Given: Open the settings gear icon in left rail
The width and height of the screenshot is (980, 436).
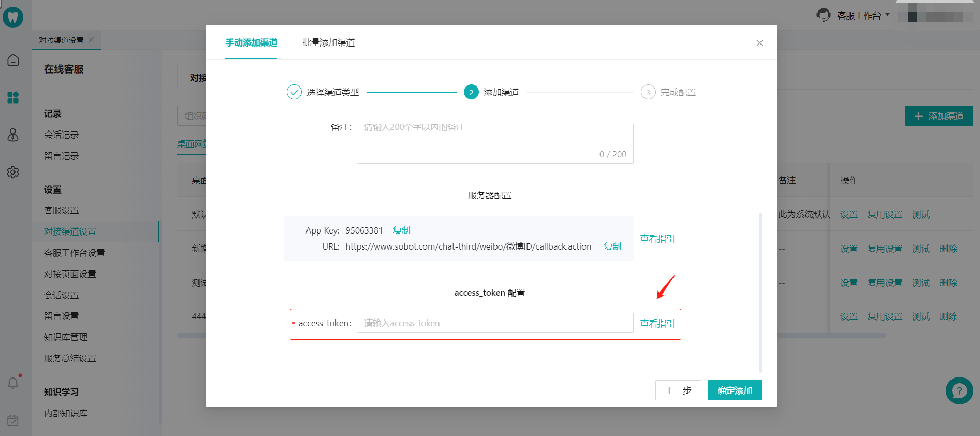Looking at the screenshot, I should (13, 172).
